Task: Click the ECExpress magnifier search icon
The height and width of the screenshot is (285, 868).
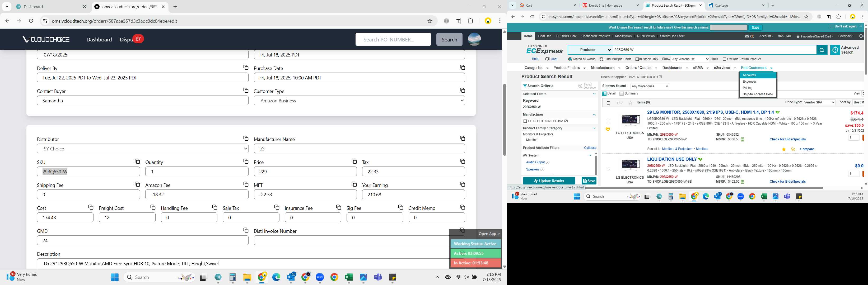Action: (822, 50)
